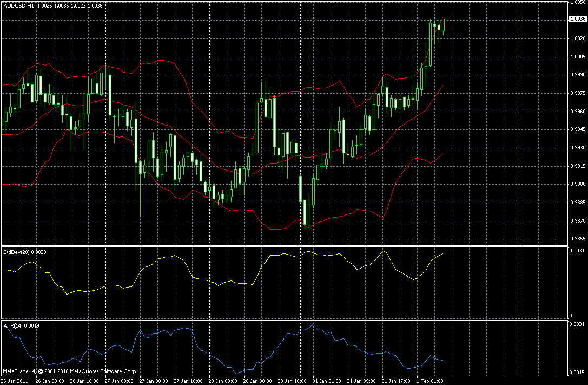Click the 0.9885 price axis label
The height and width of the screenshot is (385, 588).
click(578, 203)
